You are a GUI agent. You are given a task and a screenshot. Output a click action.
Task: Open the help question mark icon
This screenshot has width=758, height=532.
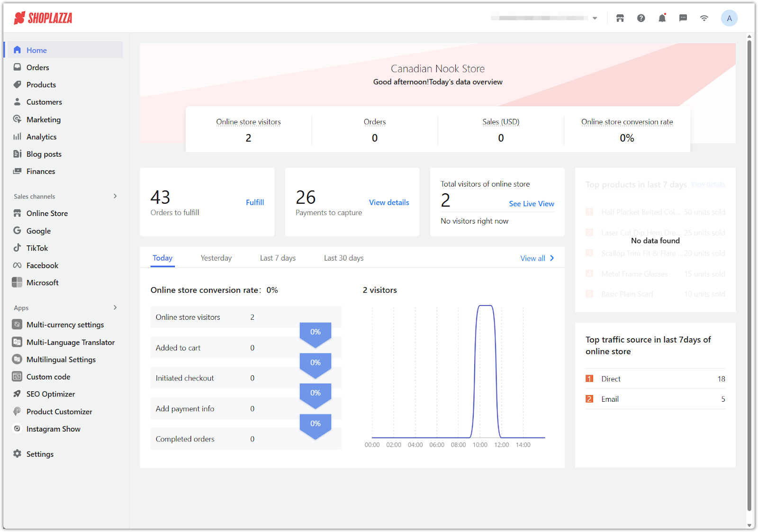[641, 18]
